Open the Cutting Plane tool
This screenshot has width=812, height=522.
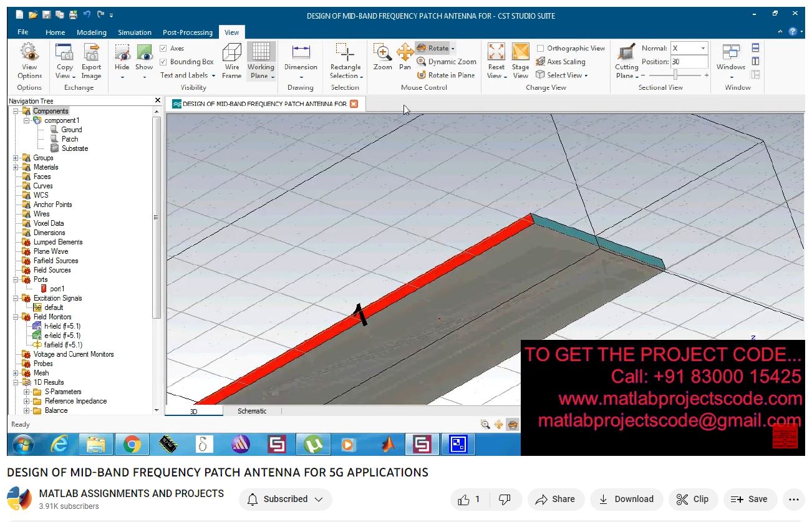point(626,54)
